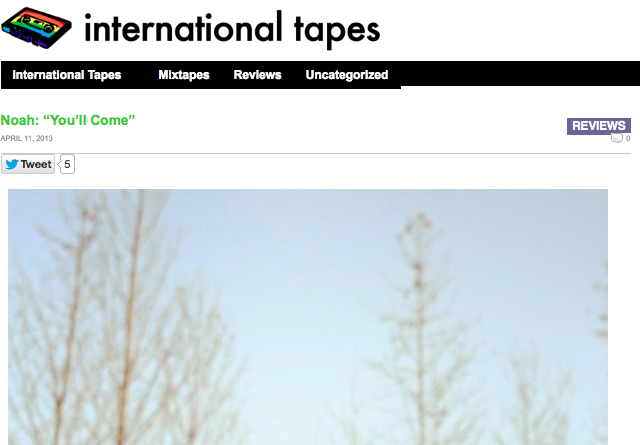Open the International Tapes nav item
Viewport: 640px width, 445px height.
click(67, 75)
